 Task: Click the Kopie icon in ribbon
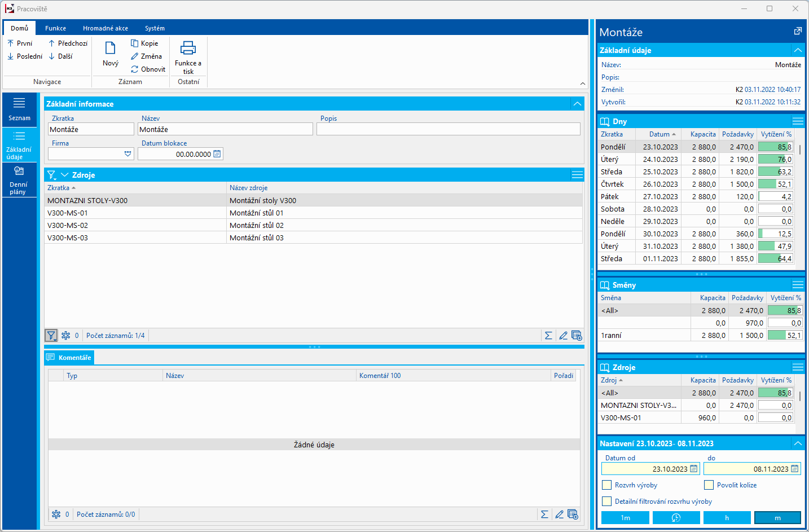click(x=135, y=43)
